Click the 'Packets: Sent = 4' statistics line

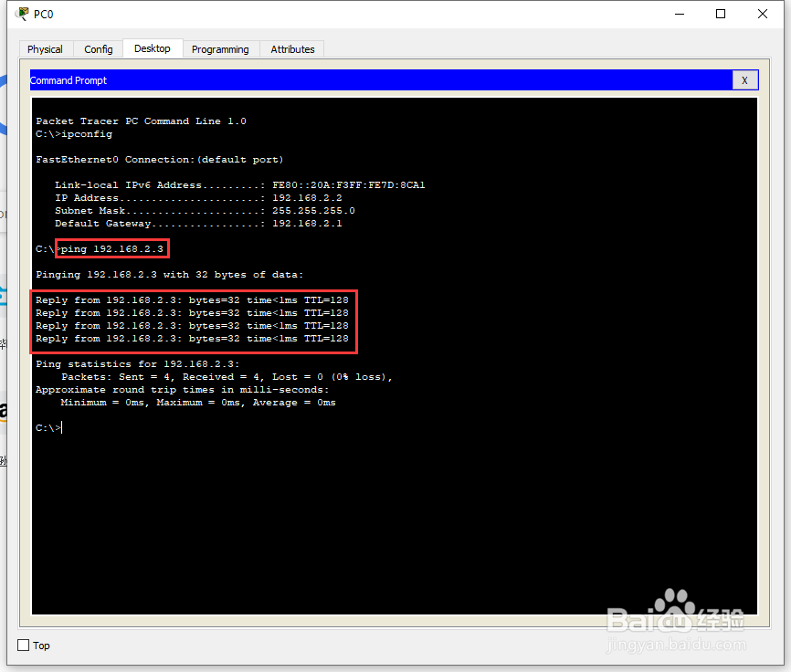click(227, 377)
